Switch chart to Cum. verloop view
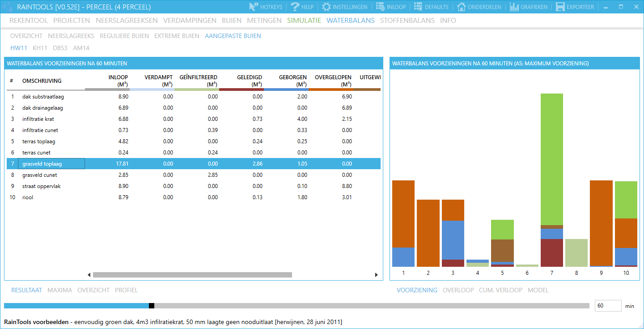The image size is (644, 329). (x=500, y=290)
